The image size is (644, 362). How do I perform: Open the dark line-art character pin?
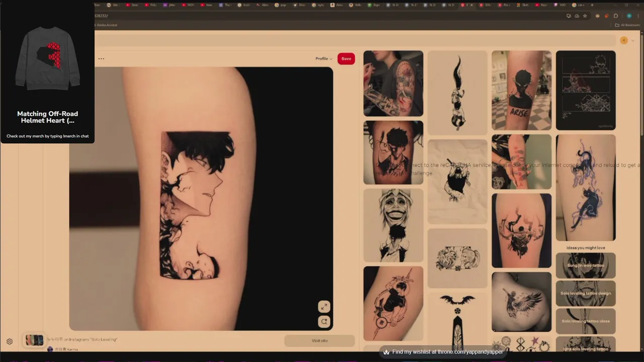pos(586,90)
